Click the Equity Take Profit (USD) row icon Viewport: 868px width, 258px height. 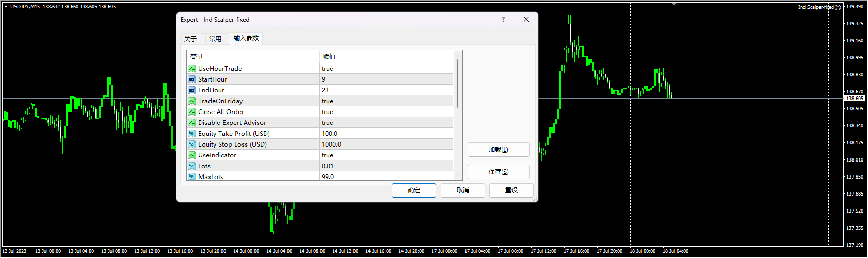(192, 133)
